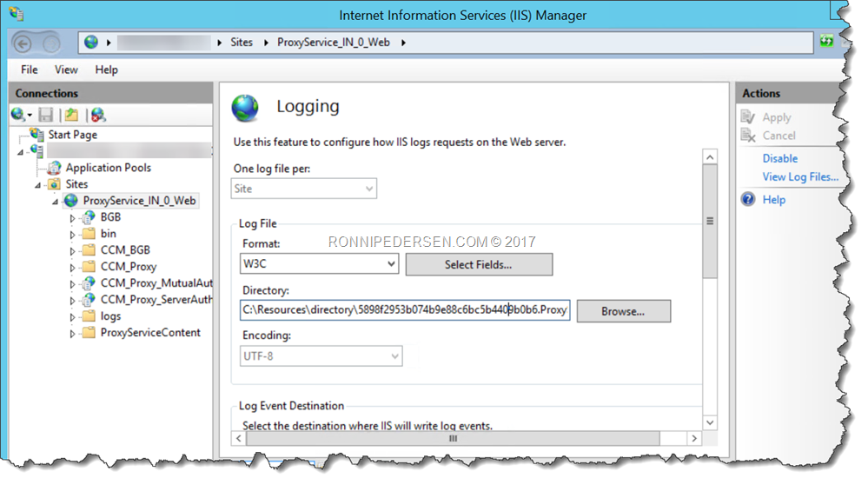This screenshot has width=868, height=485.
Task: Click the server node icon in tree
Action: point(37,150)
